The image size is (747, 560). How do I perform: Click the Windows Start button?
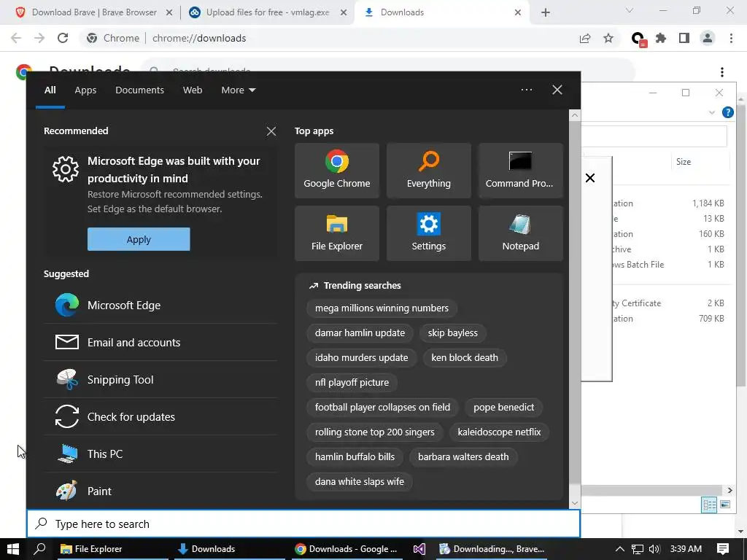[13, 549]
